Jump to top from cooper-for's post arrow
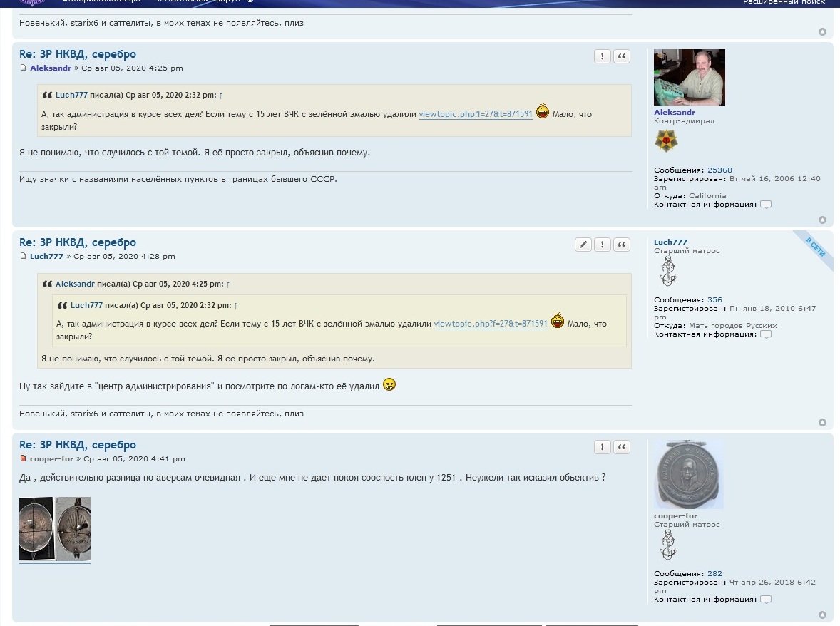This screenshot has height=626, width=840. pyautogui.click(x=822, y=615)
